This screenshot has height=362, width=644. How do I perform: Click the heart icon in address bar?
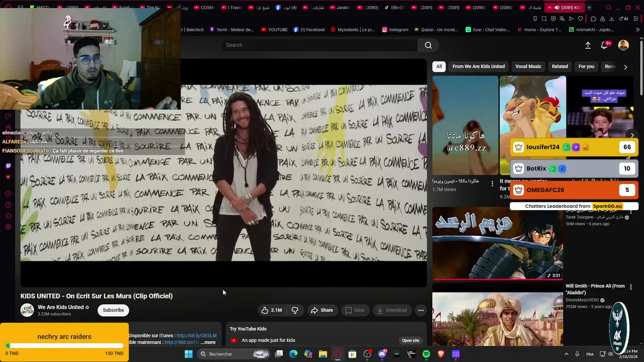point(580,19)
